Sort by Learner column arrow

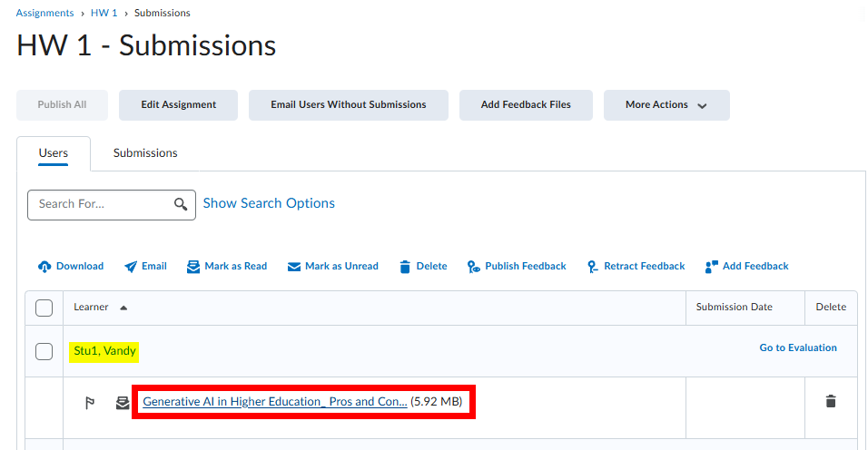(123, 308)
